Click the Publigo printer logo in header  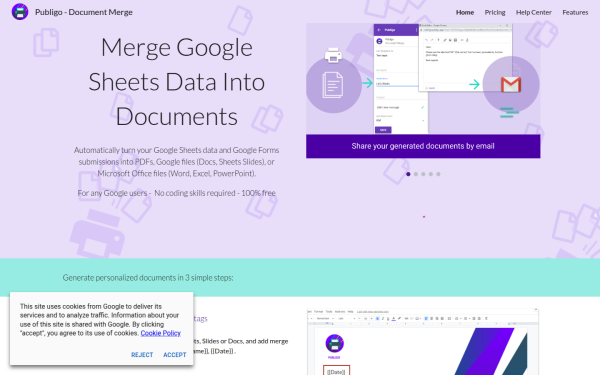[20, 12]
